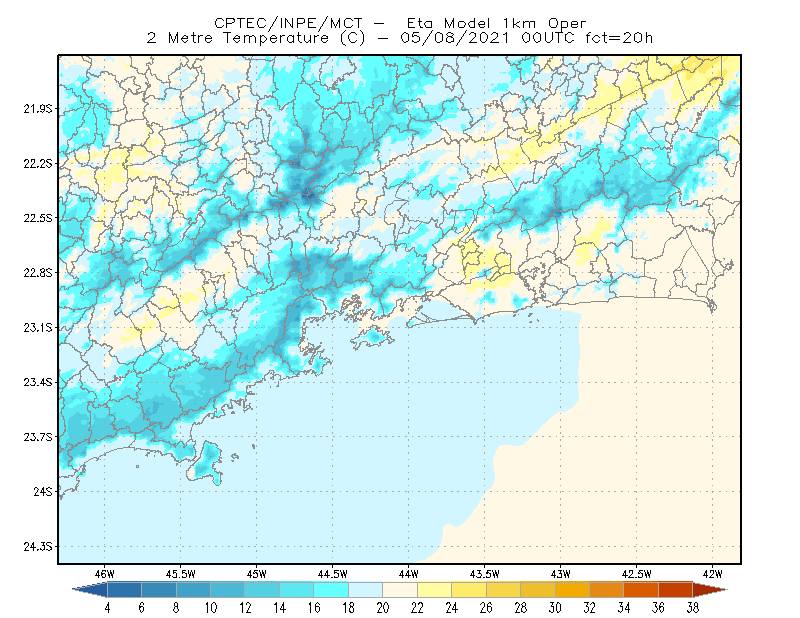Click the 24S latitude axis label
This screenshot has width=800, height=618.
pos(43,491)
